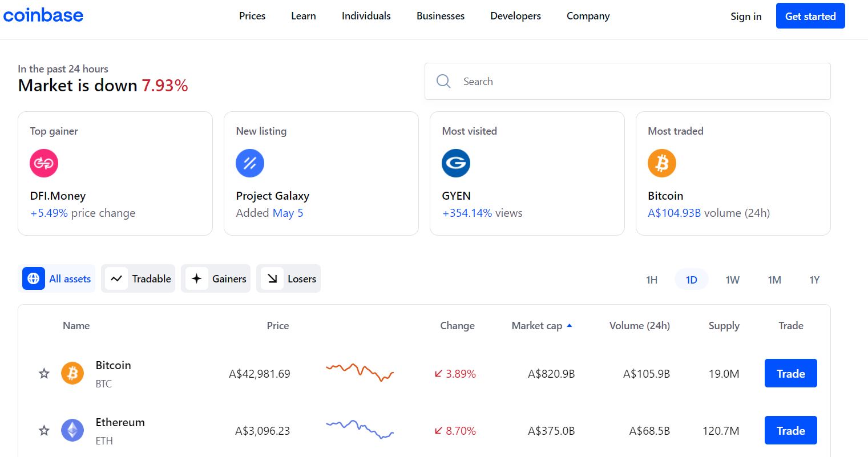
Task: Click the Coinbase logo
Action: (43, 15)
